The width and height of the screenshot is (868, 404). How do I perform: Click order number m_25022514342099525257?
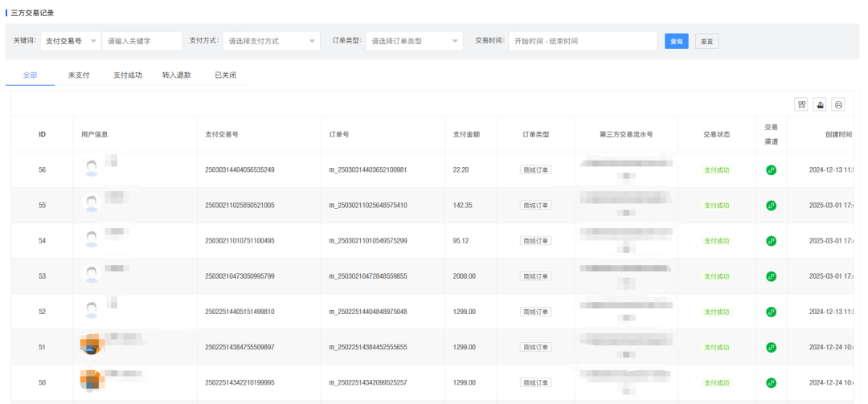tap(368, 382)
